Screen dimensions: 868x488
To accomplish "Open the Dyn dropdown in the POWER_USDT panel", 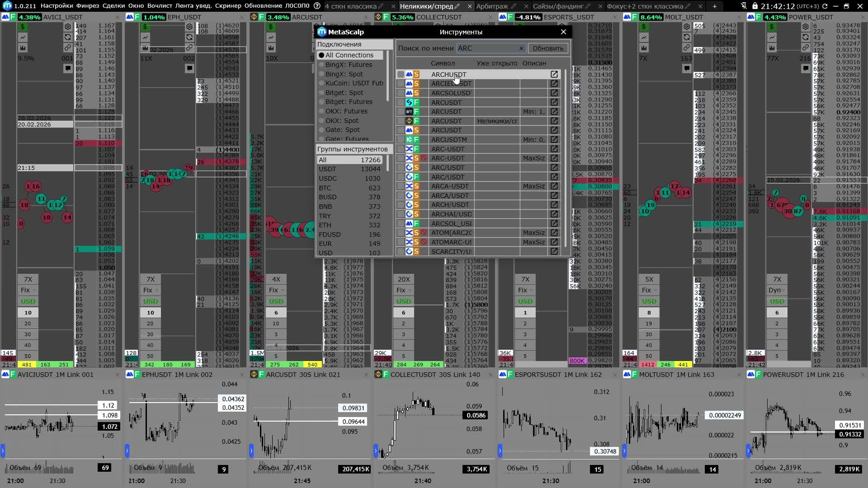I will [x=777, y=290].
